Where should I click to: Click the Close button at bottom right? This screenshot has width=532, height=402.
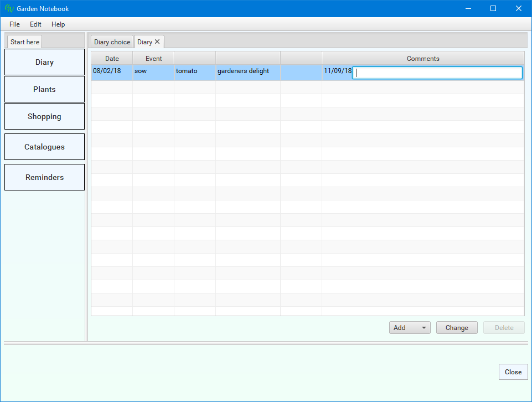pos(513,372)
